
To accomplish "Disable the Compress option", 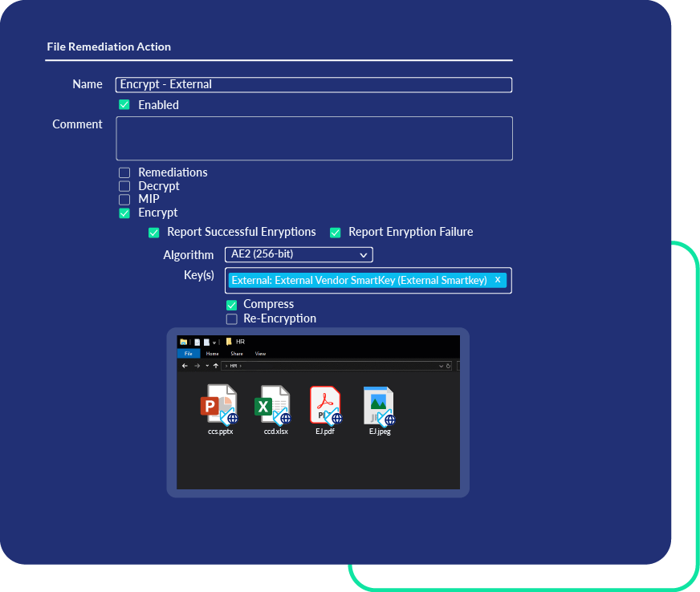I will (231, 305).
